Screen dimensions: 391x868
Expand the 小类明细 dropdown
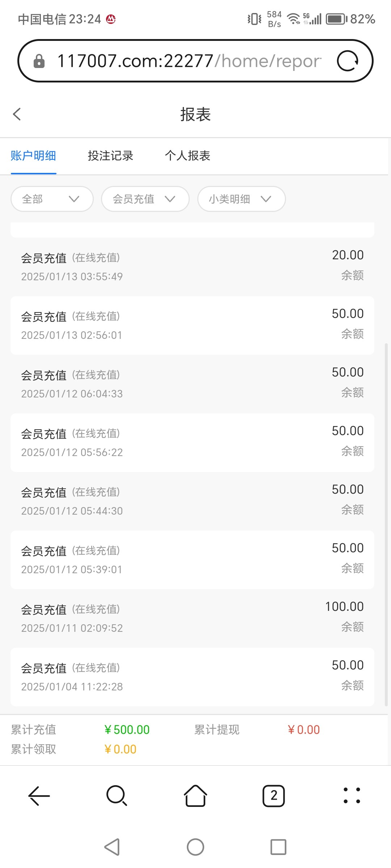[x=241, y=199]
